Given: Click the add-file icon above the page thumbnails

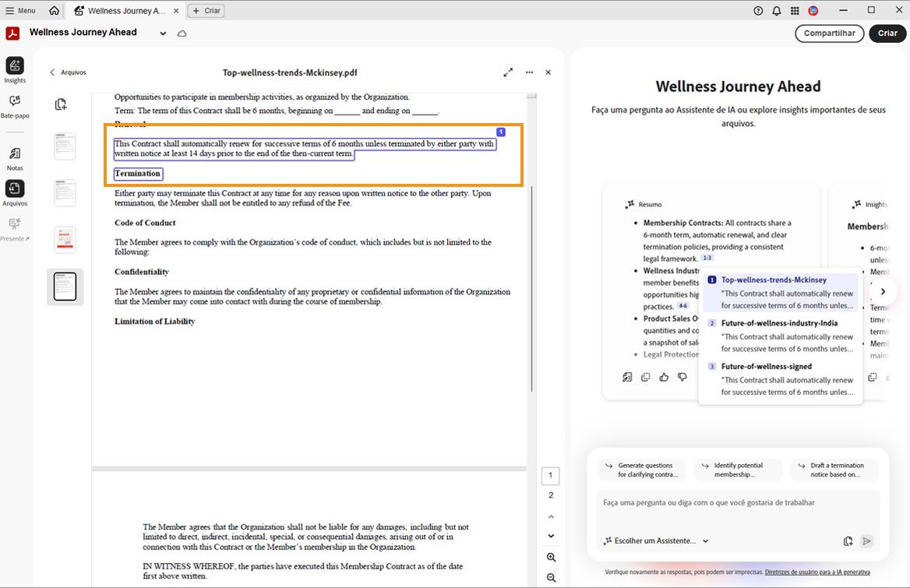Looking at the screenshot, I should (x=62, y=103).
